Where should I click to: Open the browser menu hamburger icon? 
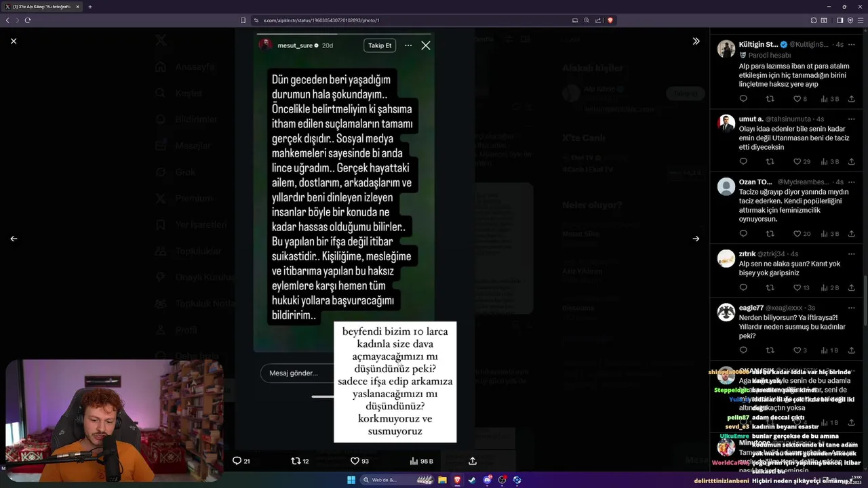coord(861,20)
